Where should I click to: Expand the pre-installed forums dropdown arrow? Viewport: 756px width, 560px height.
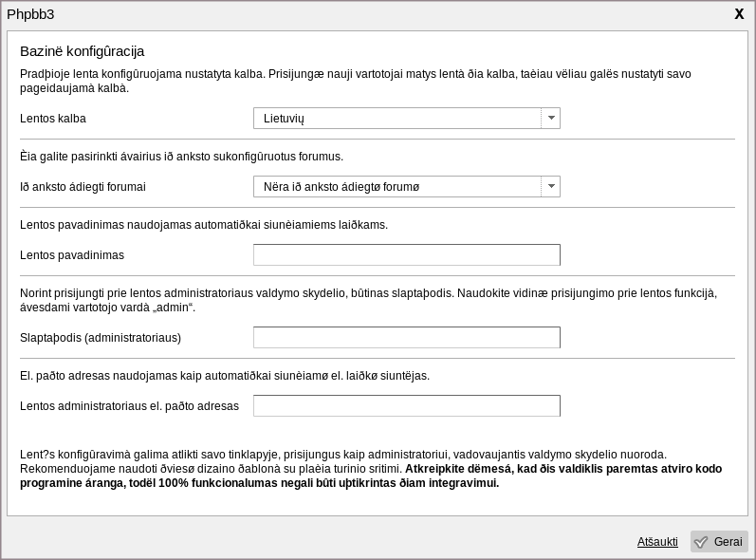(550, 187)
